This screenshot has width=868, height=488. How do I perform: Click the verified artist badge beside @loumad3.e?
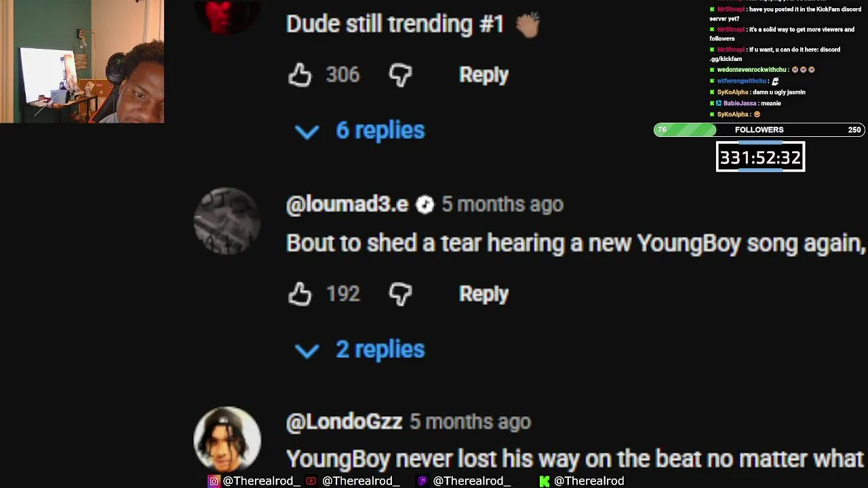(425, 205)
